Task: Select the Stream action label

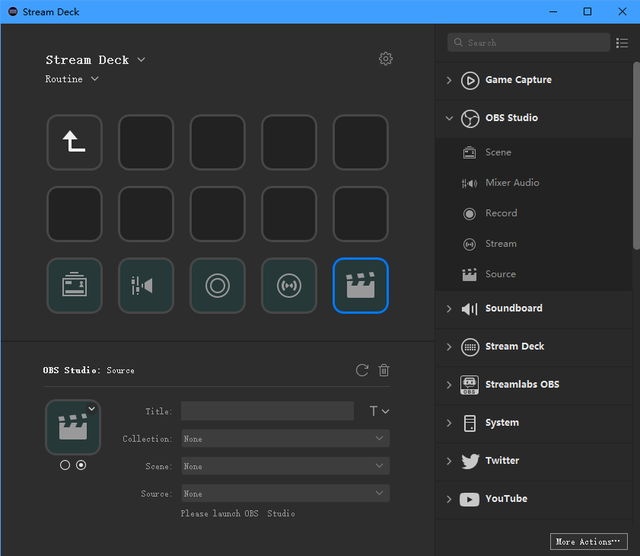Action: click(501, 244)
